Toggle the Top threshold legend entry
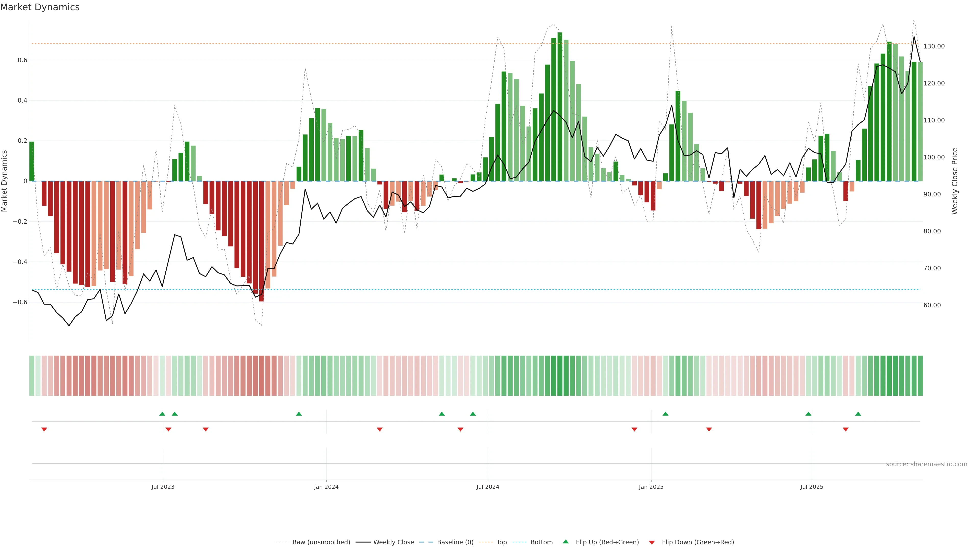 tap(501, 542)
